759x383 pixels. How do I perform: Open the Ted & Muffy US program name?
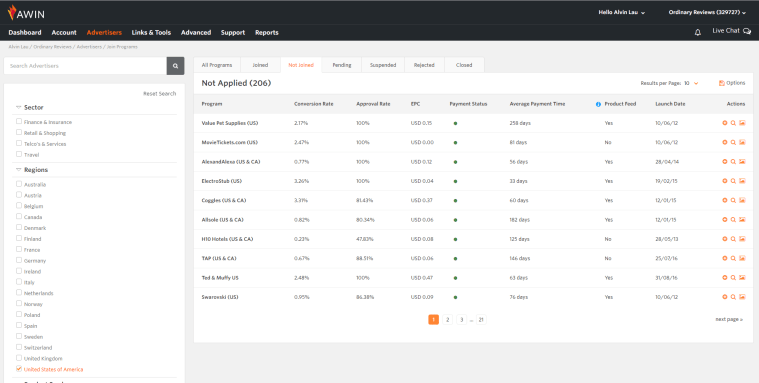coord(220,278)
